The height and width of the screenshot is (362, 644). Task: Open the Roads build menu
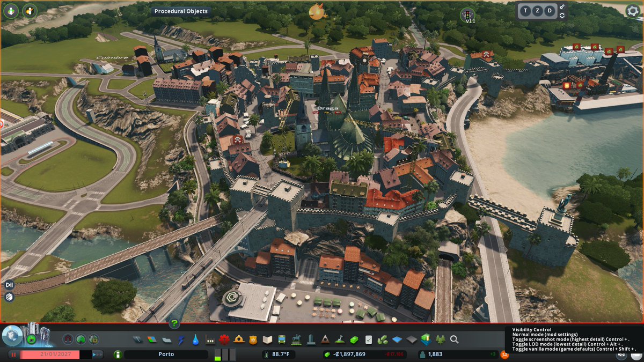pyautogui.click(x=138, y=339)
